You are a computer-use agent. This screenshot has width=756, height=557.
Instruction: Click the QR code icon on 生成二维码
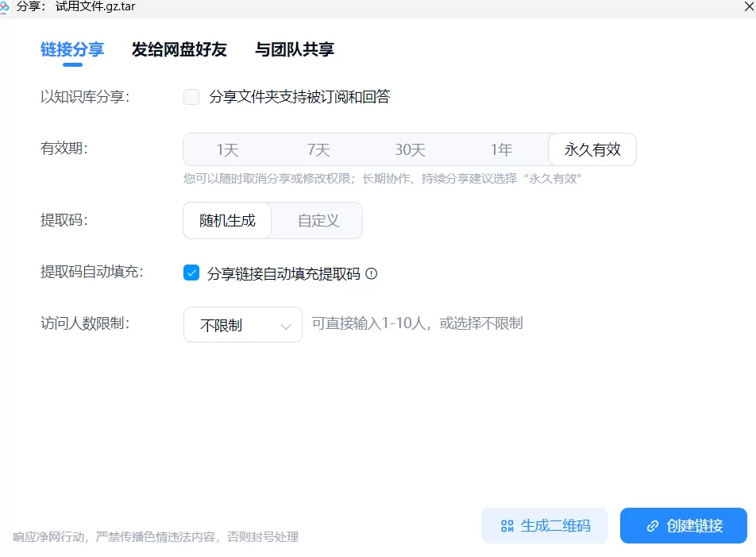coord(507,526)
